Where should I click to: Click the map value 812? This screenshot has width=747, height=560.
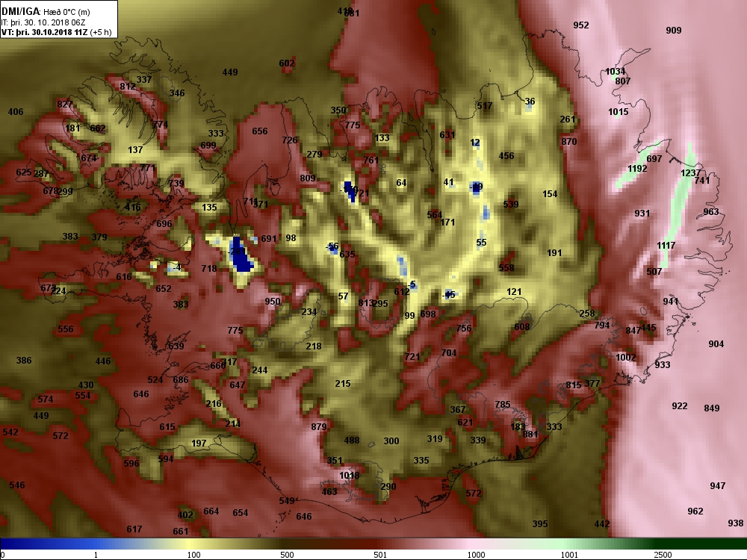(x=127, y=87)
